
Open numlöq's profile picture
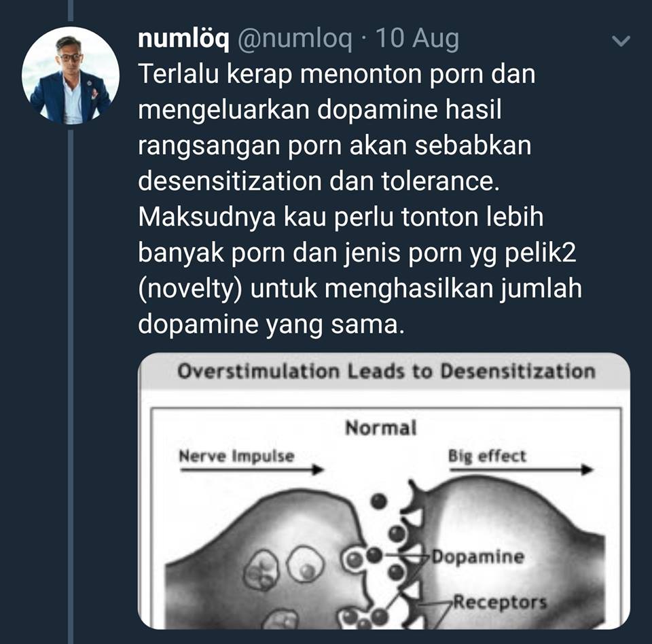70,75
